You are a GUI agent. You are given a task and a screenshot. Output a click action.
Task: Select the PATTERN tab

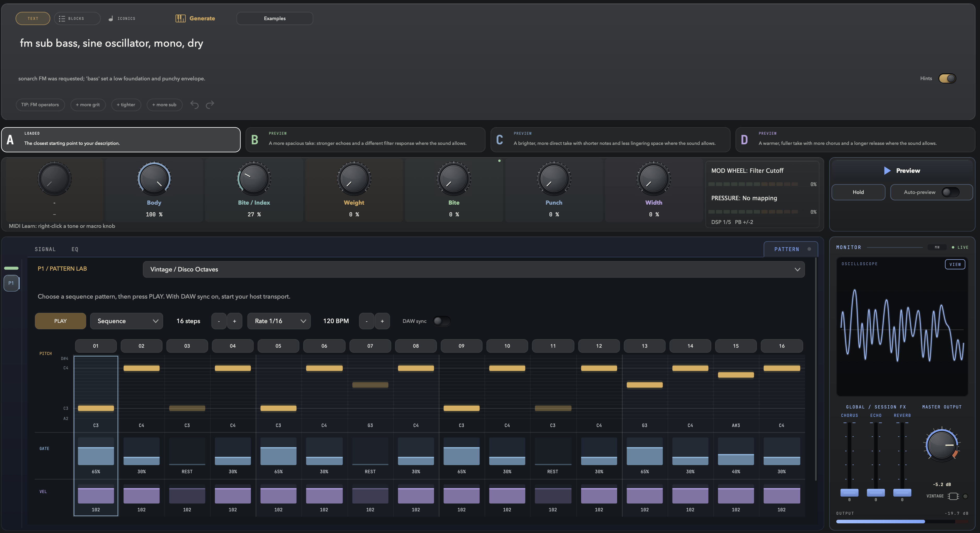pos(790,249)
